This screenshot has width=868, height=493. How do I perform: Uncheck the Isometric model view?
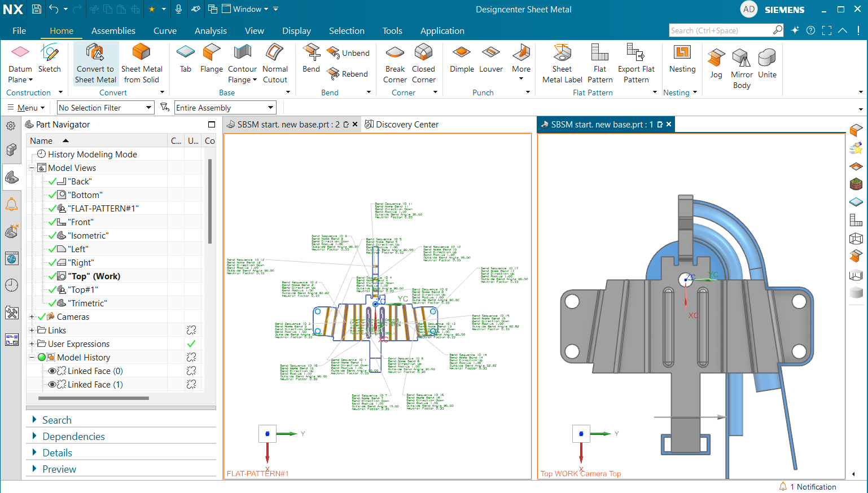click(x=54, y=235)
